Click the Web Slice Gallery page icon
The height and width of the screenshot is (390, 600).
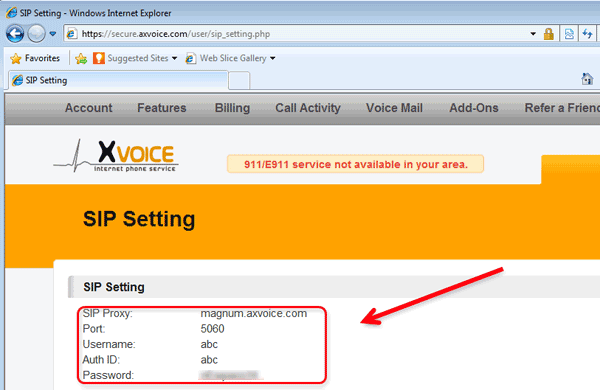coord(191,59)
